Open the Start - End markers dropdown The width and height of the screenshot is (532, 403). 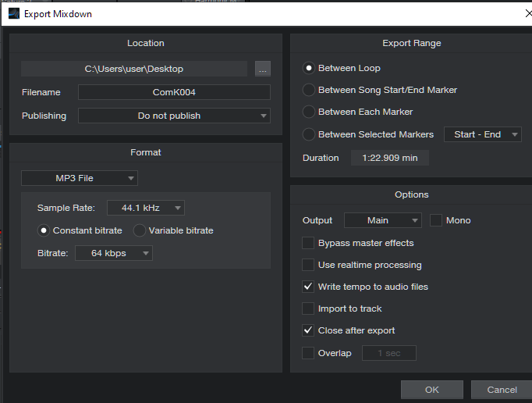click(x=482, y=134)
